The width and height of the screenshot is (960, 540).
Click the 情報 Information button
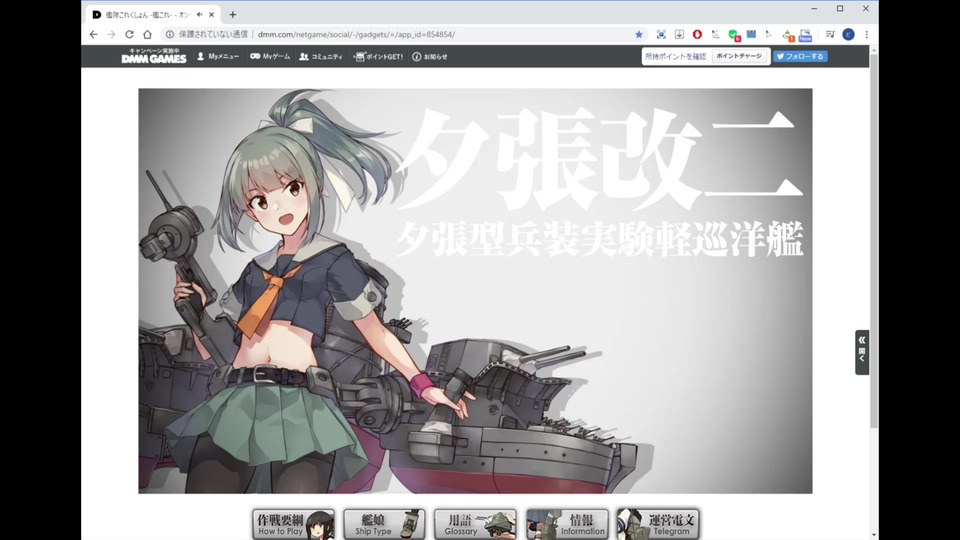[567, 524]
